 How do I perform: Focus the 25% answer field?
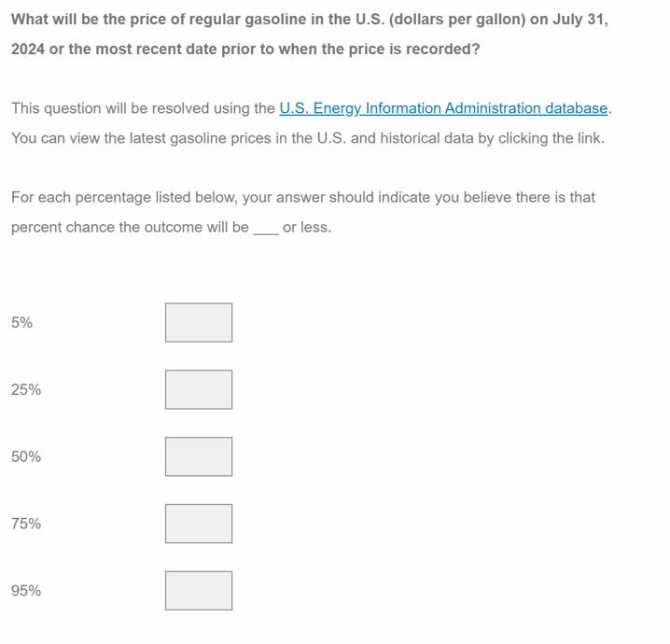[199, 389]
